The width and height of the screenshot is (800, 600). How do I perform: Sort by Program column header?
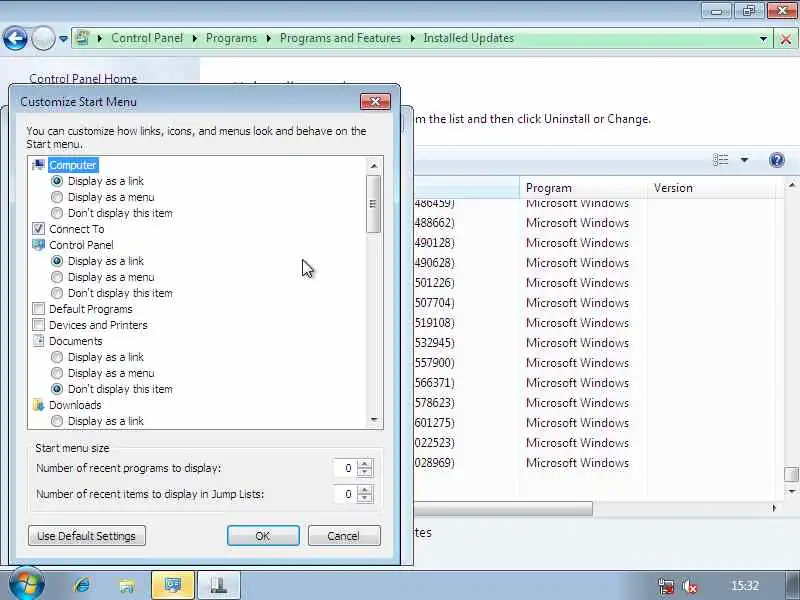pyautogui.click(x=583, y=188)
